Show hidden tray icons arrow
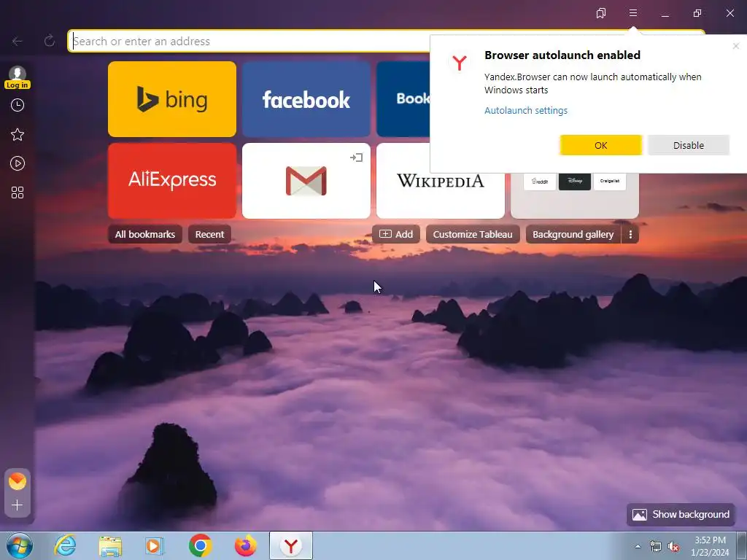Image resolution: width=747 pixels, height=560 pixels. [x=638, y=546]
